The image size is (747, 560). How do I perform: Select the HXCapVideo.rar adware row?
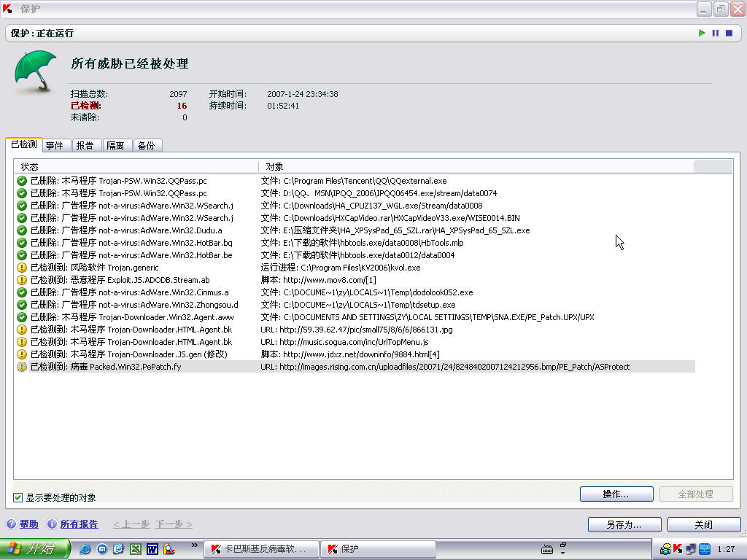[x=355, y=218]
